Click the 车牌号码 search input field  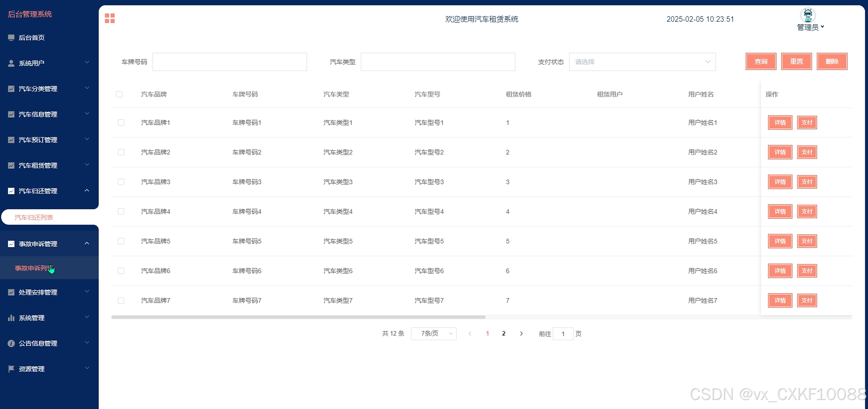click(x=229, y=62)
